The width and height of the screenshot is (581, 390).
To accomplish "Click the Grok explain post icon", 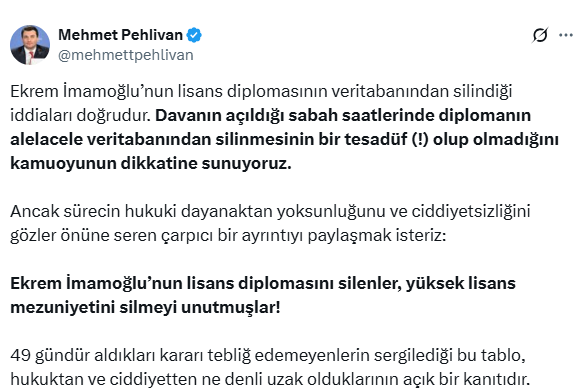I will point(540,35).
